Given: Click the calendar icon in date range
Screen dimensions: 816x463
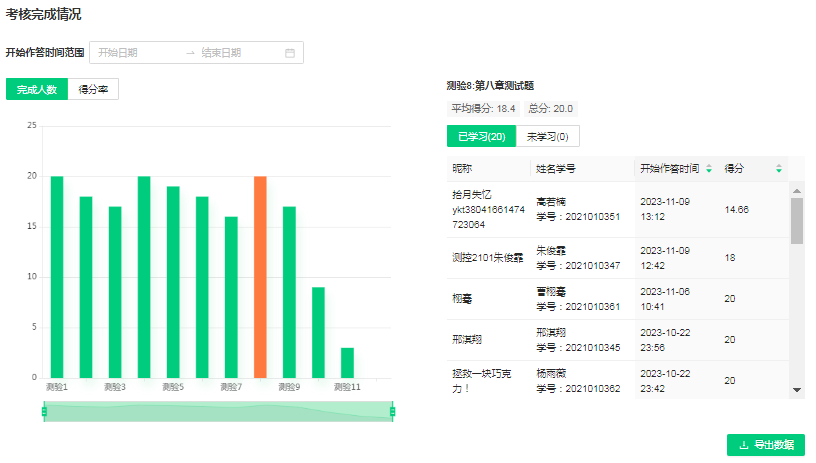Looking at the screenshot, I should (290, 53).
